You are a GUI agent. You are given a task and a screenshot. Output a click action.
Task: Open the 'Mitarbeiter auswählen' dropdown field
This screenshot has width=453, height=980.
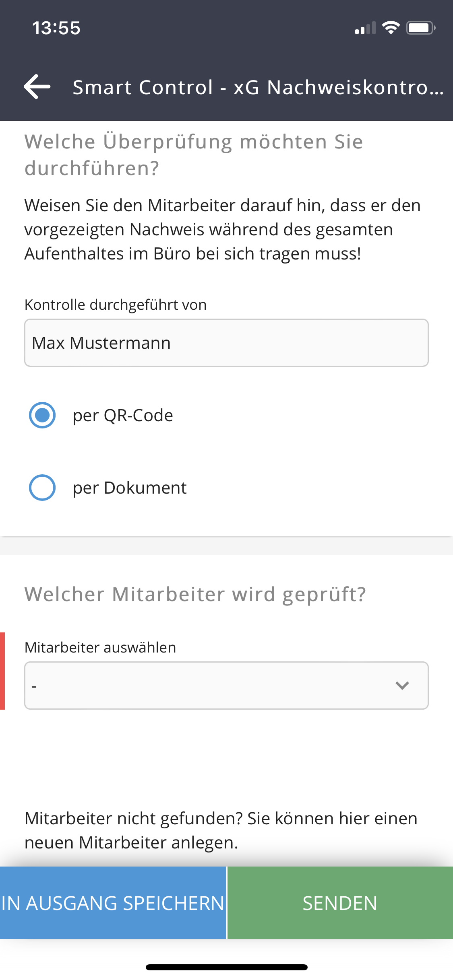click(x=209, y=686)
